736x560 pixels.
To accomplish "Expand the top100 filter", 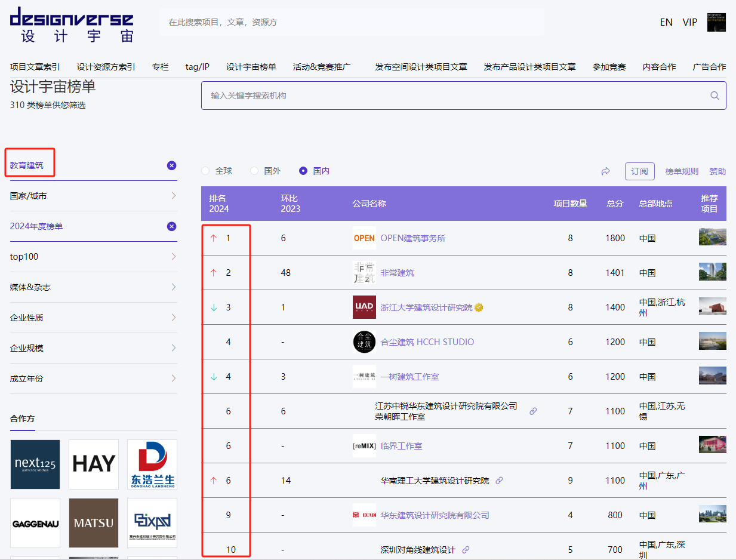I will (x=94, y=257).
